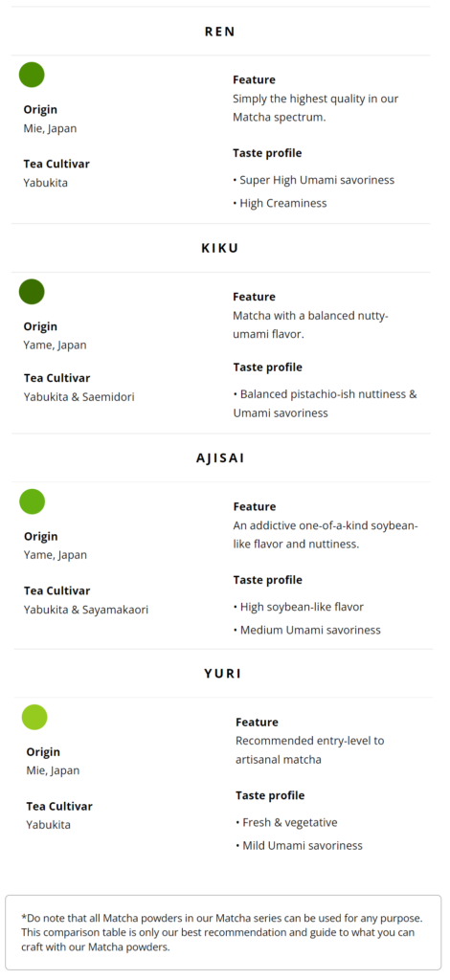Screen dimensions: 450x980
Task: Click 'Yabukita & Saemidori' cultivar text
Action: (79, 397)
